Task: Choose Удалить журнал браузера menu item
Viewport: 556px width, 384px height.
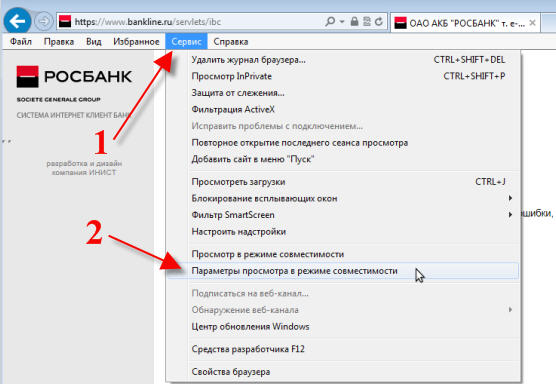Action: [x=343, y=60]
